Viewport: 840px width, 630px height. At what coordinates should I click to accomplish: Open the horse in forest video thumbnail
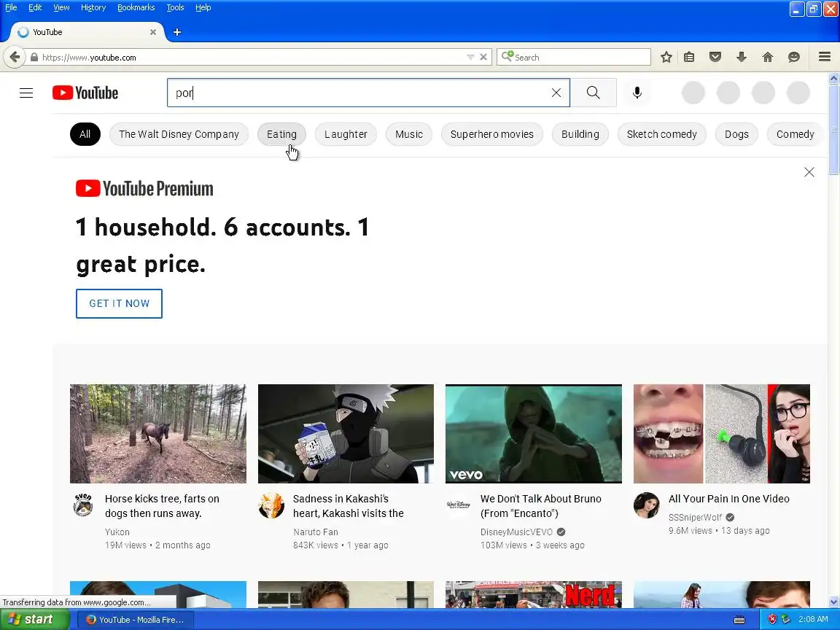tap(158, 433)
